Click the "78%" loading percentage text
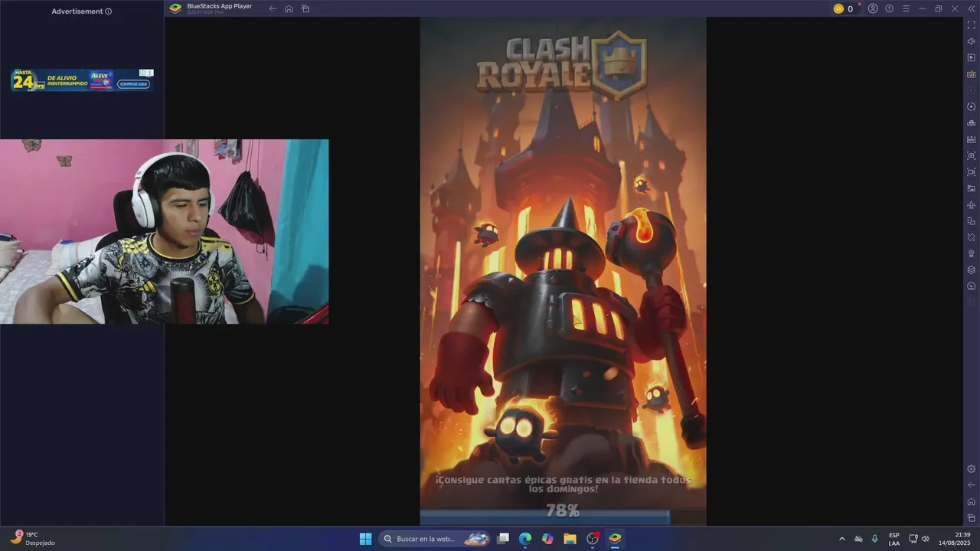Screen dimensions: 980x551 pos(563,510)
